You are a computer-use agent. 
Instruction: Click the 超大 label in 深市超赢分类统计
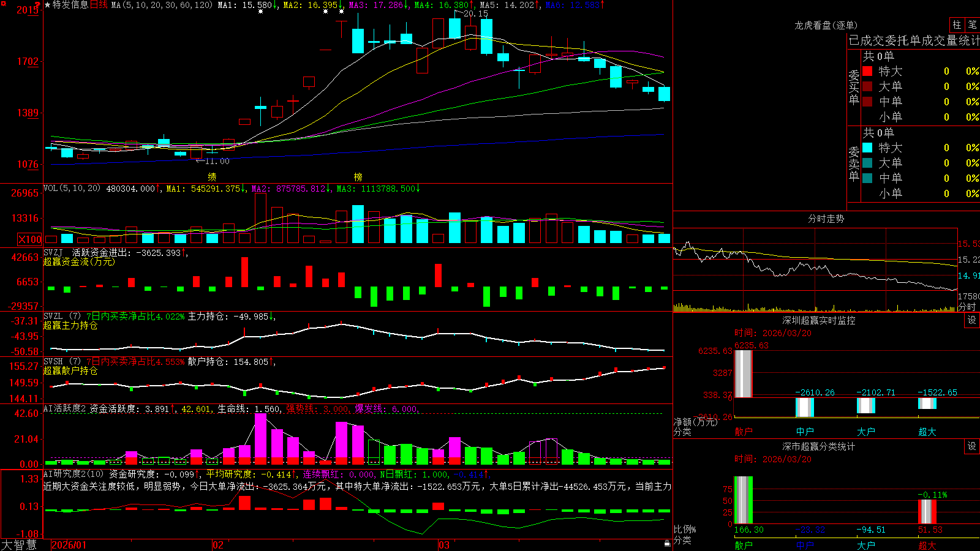point(927,545)
